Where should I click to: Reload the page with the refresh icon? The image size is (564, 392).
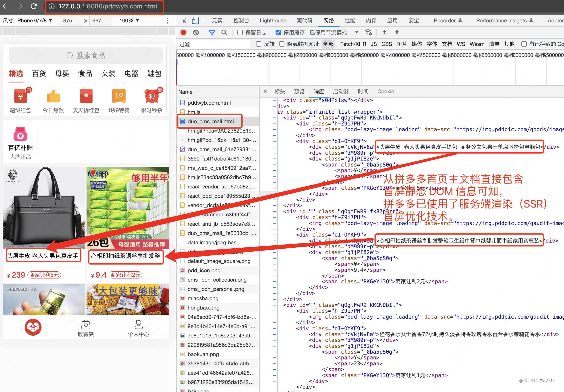pos(34,6)
